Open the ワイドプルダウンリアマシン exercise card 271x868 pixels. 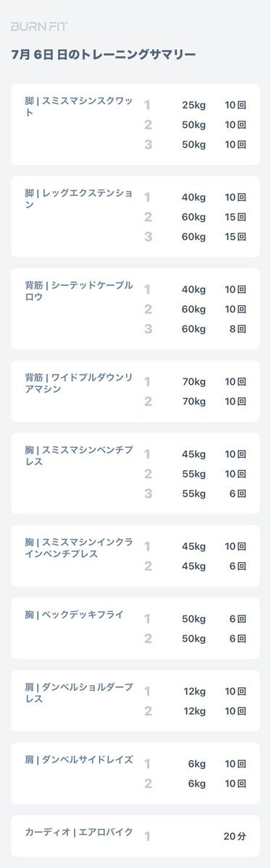tap(135, 391)
